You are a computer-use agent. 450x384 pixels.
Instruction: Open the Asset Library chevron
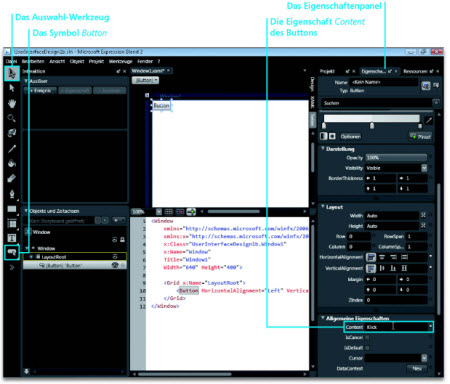pos(12,267)
